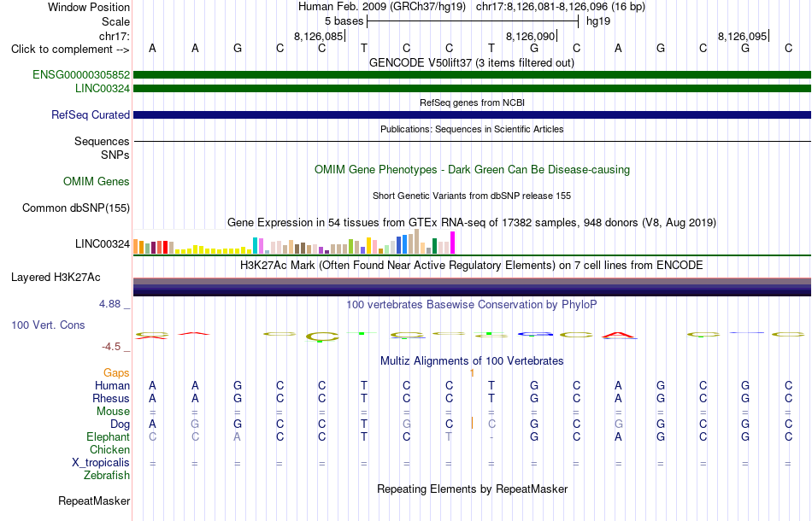Click the Sequences track label
The height and width of the screenshot is (521, 812).
102,141
